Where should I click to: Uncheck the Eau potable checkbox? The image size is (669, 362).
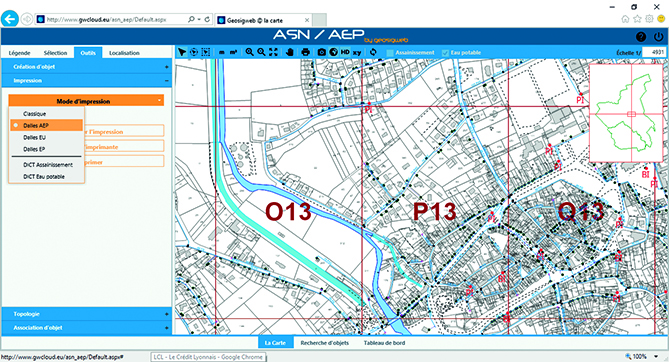(445, 53)
